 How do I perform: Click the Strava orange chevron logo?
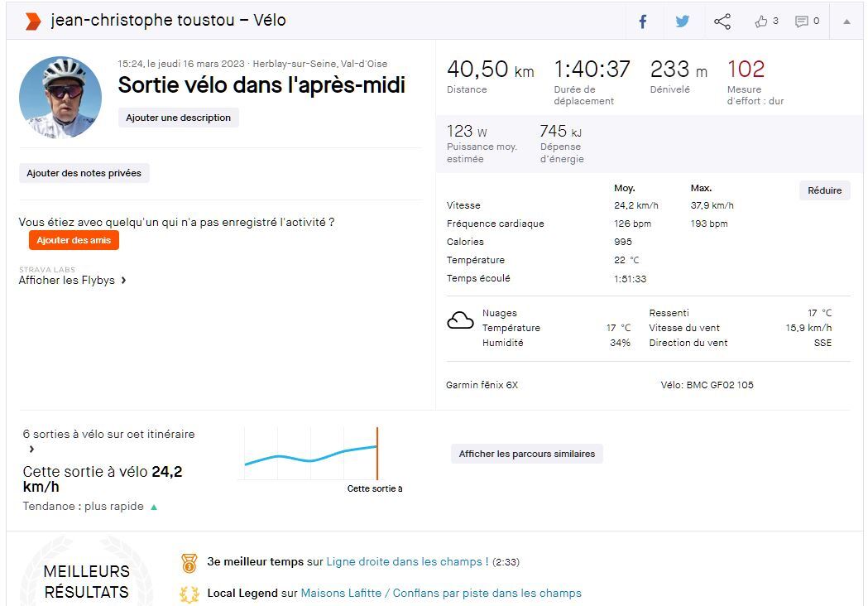coord(32,21)
